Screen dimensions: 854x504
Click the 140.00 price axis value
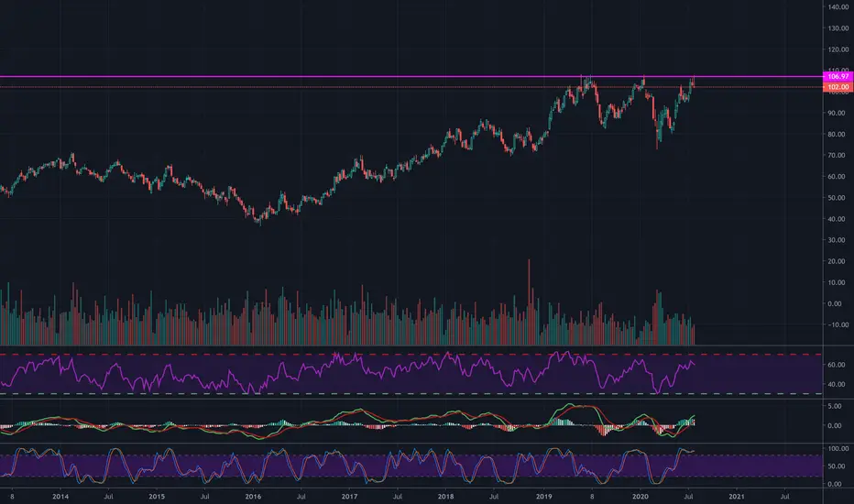pyautogui.click(x=838, y=7)
